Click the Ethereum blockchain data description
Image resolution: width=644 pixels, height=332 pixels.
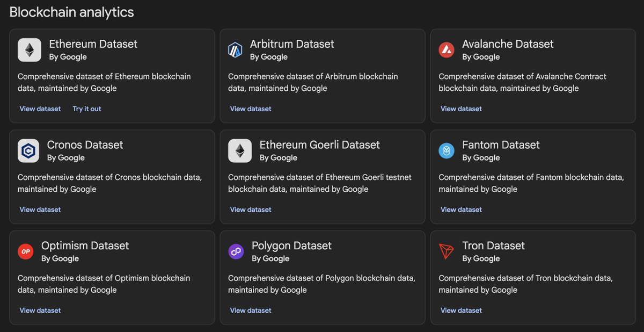pyautogui.click(x=104, y=82)
